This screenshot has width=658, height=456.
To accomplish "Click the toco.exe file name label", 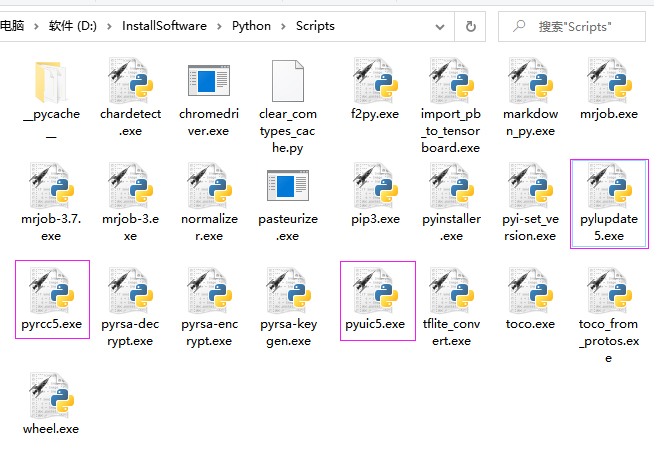I will pos(530,324).
